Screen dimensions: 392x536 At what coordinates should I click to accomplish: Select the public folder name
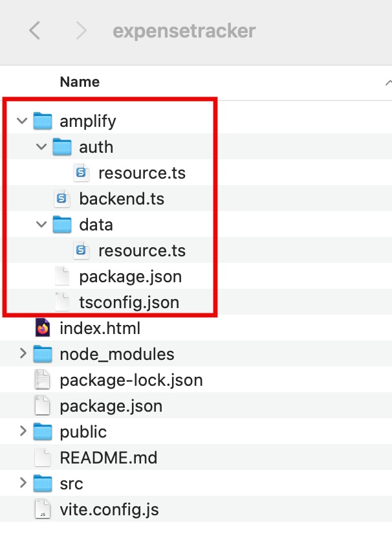click(83, 432)
